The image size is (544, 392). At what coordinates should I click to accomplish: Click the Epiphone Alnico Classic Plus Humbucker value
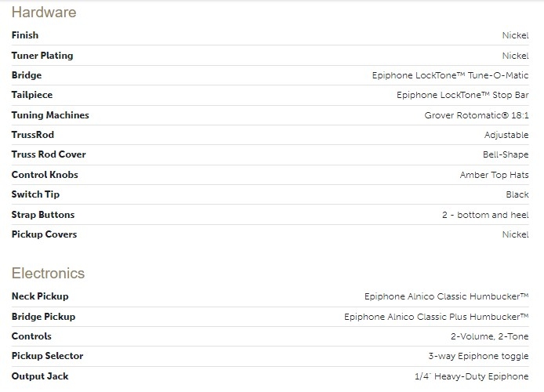[437, 317]
